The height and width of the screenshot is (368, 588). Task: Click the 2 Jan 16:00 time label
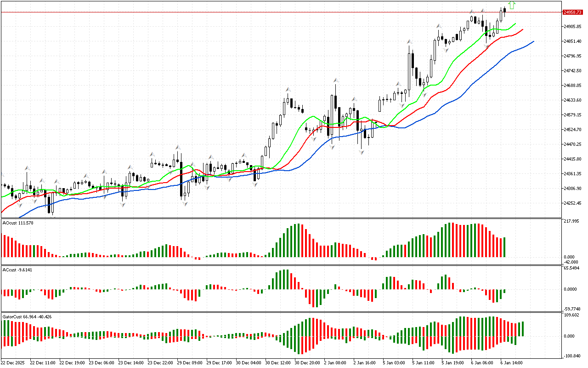[x=365, y=362]
